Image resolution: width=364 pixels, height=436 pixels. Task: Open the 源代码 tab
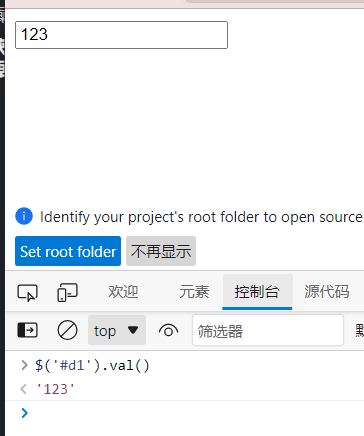click(327, 292)
